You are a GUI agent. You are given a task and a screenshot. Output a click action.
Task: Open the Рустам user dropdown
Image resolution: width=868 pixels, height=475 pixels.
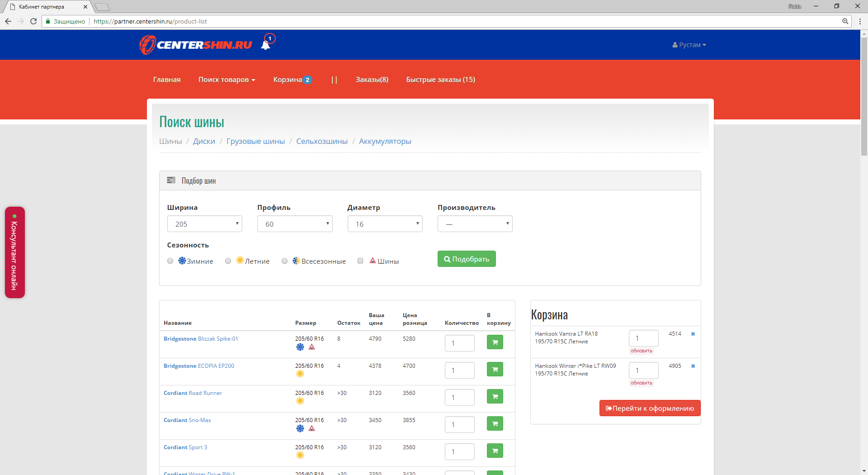(689, 45)
